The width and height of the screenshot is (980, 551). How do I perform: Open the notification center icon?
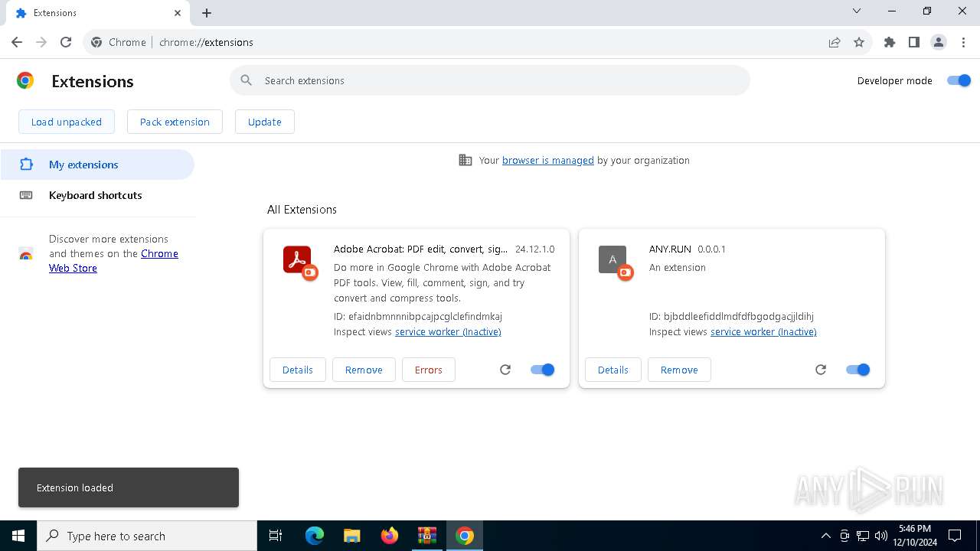pyautogui.click(x=955, y=536)
